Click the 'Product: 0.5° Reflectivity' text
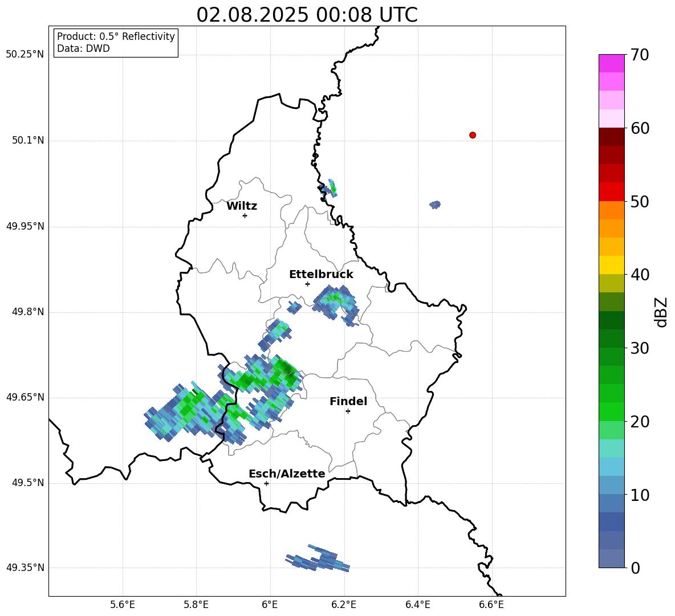This screenshot has height=616, width=675. [116, 36]
